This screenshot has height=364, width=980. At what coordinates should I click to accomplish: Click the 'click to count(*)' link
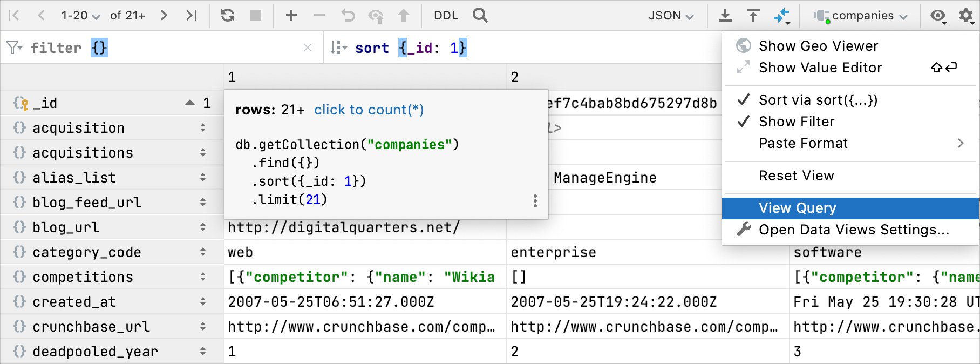click(369, 110)
